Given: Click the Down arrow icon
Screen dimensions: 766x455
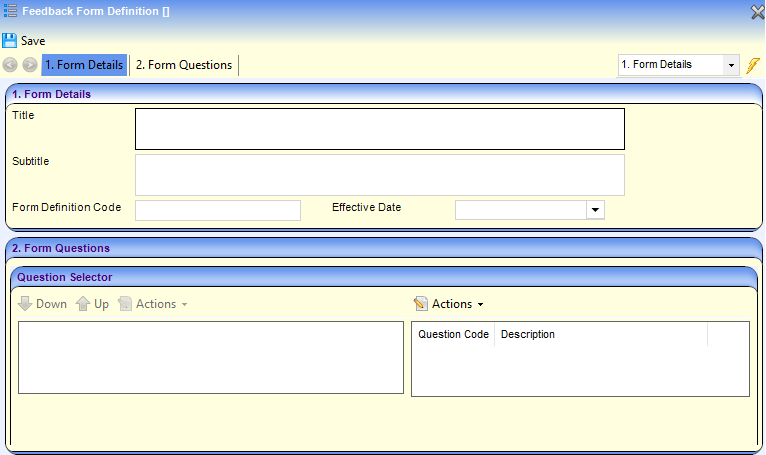Looking at the screenshot, I should coord(25,304).
